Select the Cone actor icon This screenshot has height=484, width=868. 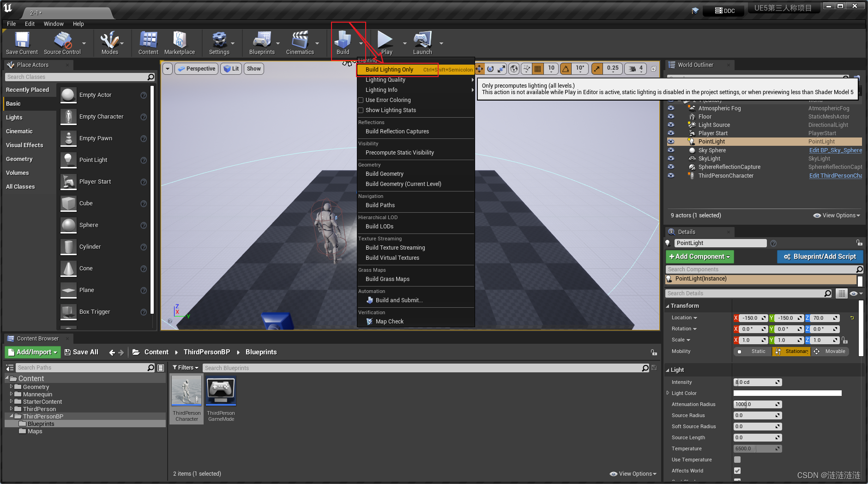tap(68, 269)
